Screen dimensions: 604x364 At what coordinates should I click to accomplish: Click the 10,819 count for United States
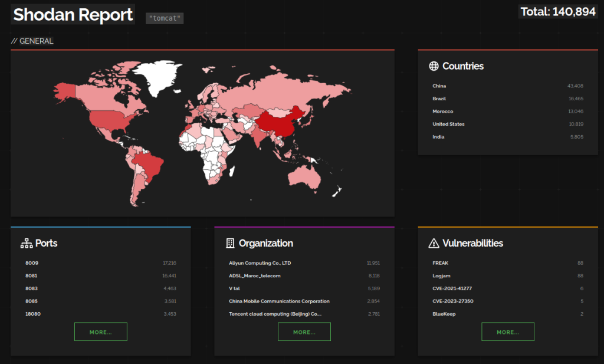tap(576, 124)
